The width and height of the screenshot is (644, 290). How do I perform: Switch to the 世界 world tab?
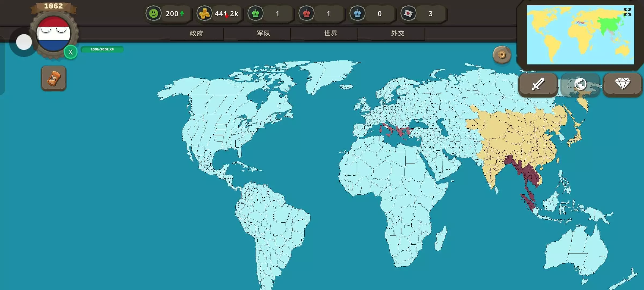[331, 33]
